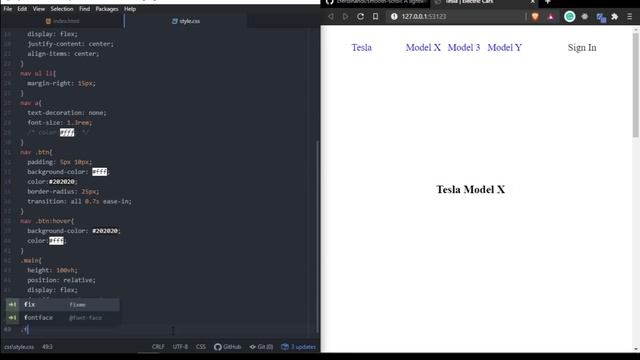Click the #fff swatch in the commented color line
This screenshot has height=360, width=640.
tap(67, 132)
